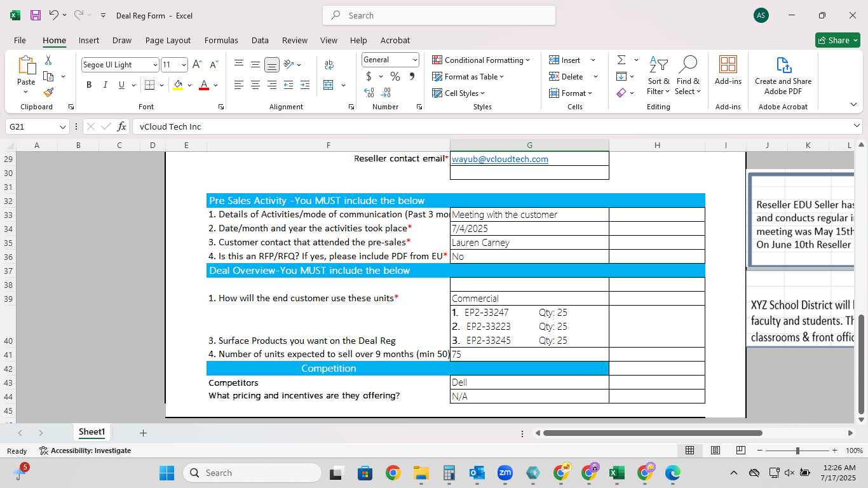Screen dimensions: 868x488
Task: Apply Percent Style format
Action: [395, 76]
